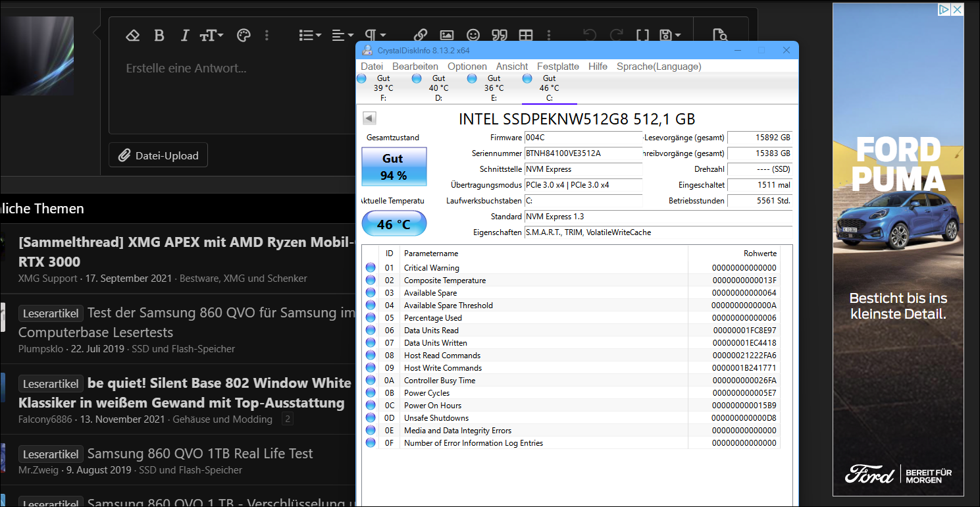Open be quiet! Silent Base 802 thread
Viewport: 980px width, 507px height.
(x=185, y=392)
